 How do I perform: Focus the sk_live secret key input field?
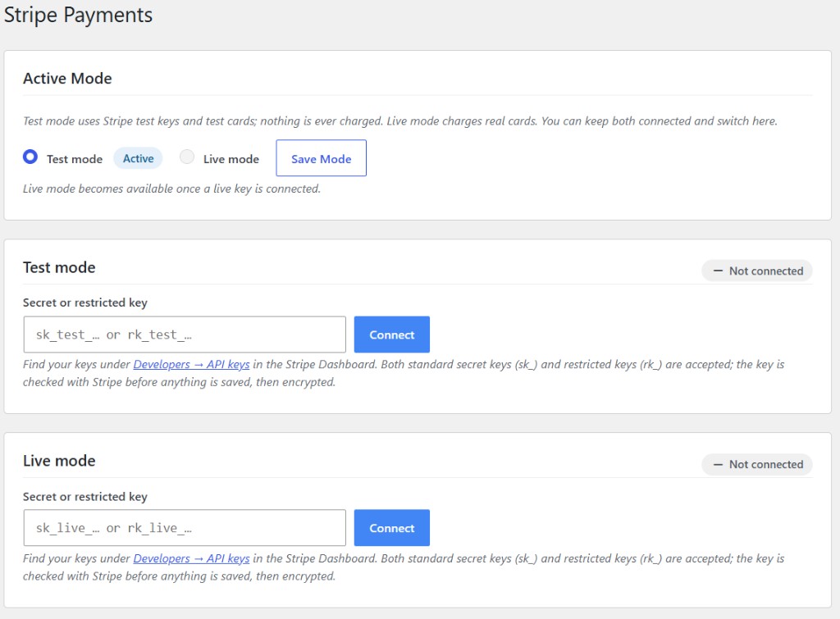coord(185,528)
